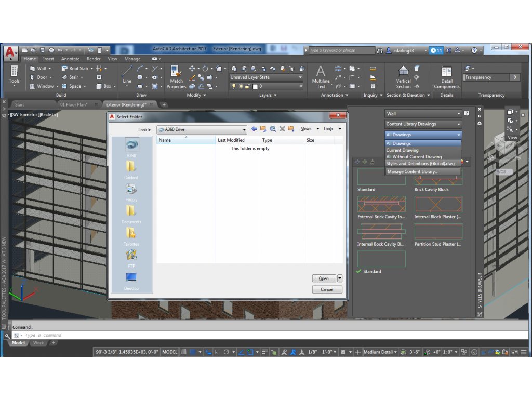
Task: Open the annotation scale 1/8" = 1'-0" dropdown
Action: (322, 352)
